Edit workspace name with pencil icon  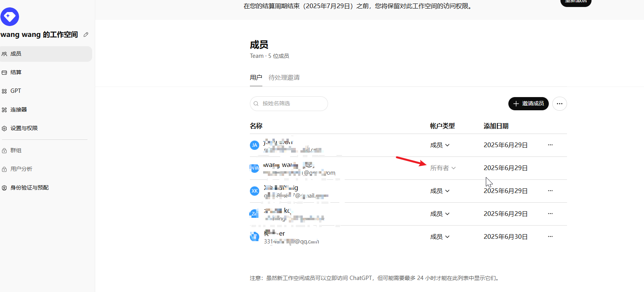[x=86, y=35]
